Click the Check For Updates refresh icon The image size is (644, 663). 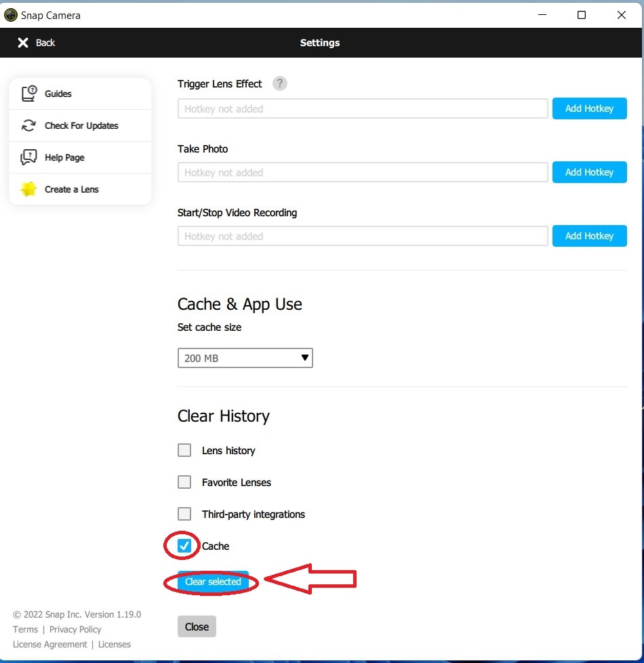28,125
